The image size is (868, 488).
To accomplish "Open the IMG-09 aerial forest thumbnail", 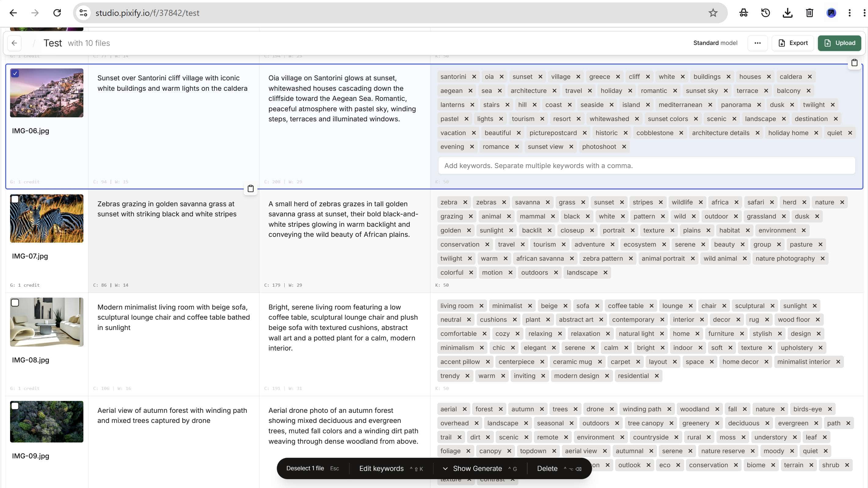I will pyautogui.click(x=46, y=422).
